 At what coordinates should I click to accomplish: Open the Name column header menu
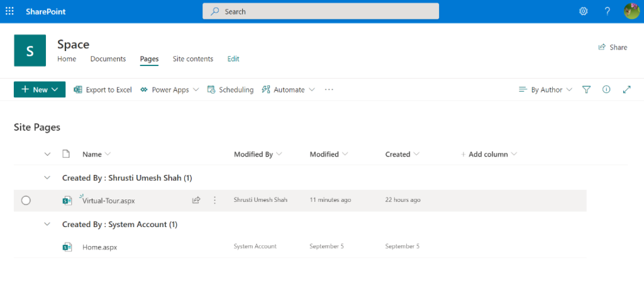[96, 154]
